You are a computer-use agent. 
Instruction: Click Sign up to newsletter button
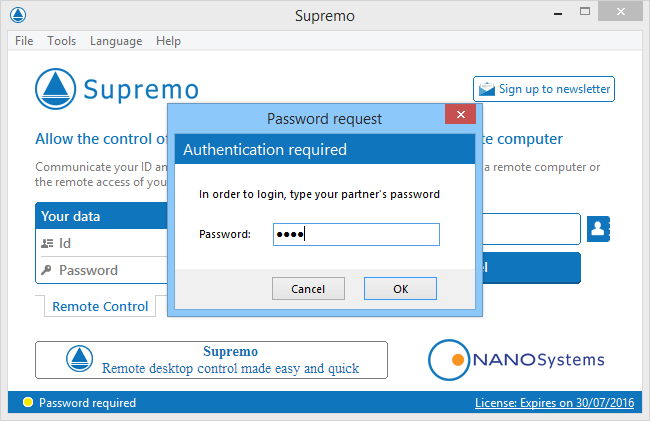click(x=544, y=89)
